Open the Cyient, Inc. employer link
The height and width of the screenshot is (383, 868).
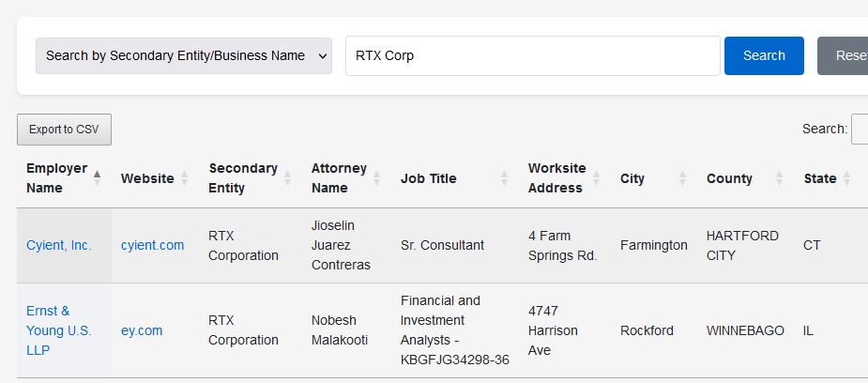(x=59, y=245)
